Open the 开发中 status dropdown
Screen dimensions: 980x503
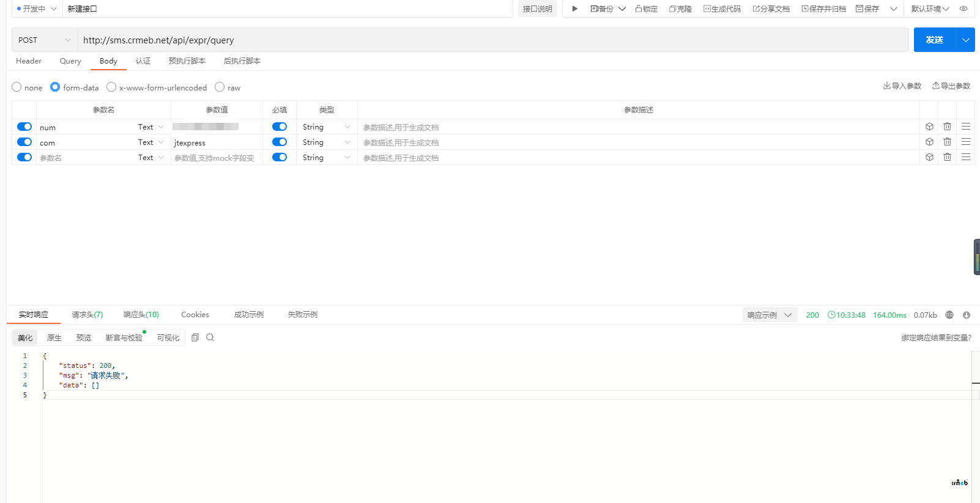(x=37, y=9)
